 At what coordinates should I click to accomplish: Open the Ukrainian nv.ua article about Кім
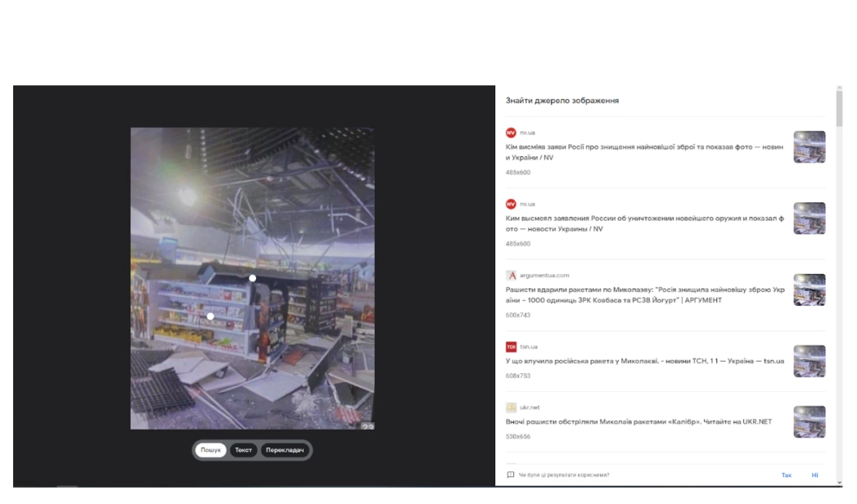(642, 152)
